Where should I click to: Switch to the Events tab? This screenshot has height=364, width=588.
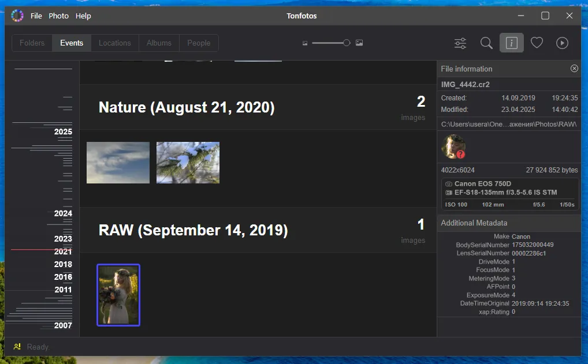(x=72, y=43)
